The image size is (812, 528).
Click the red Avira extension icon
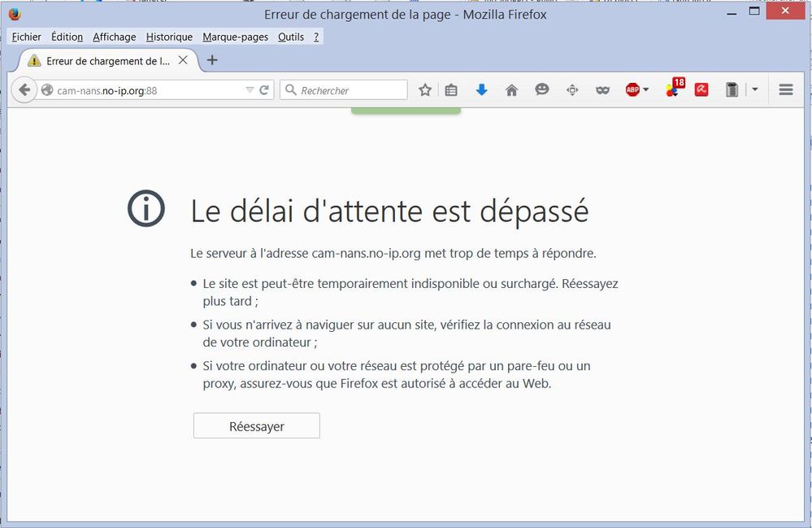pyautogui.click(x=701, y=90)
